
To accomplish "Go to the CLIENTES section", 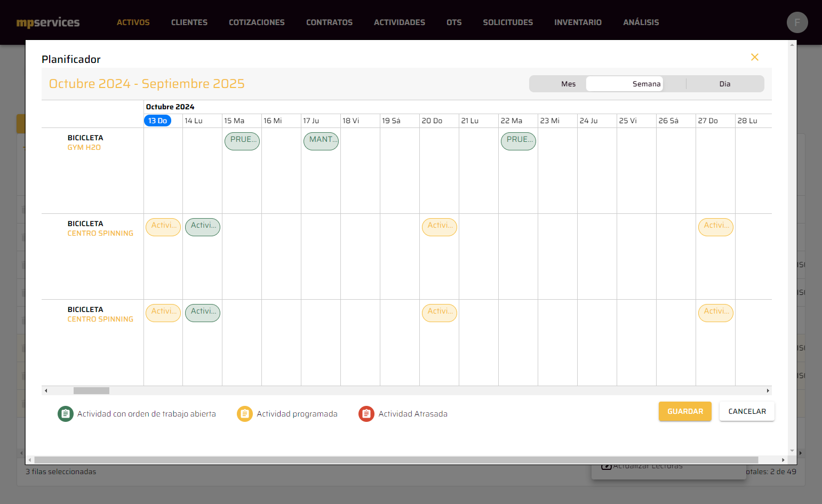I will coord(189,22).
